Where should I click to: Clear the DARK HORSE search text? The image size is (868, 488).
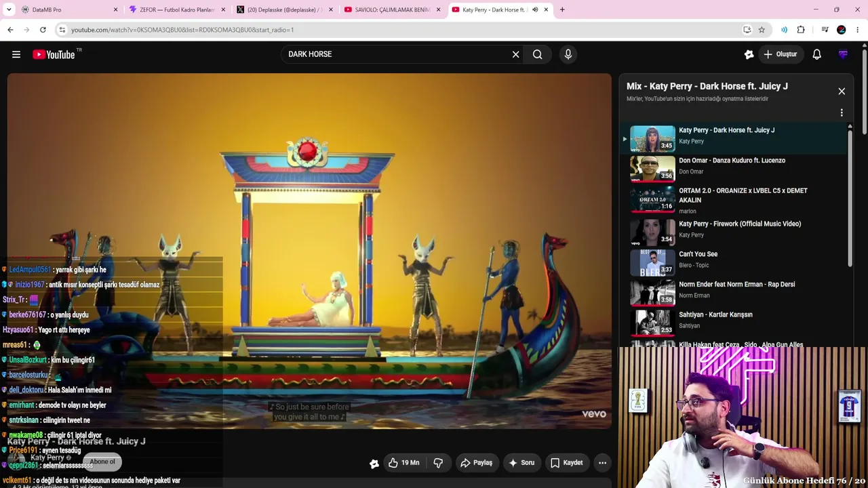click(x=515, y=54)
